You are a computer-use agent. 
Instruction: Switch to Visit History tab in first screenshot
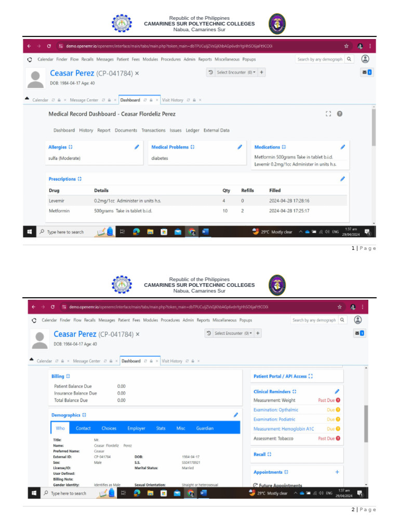click(x=172, y=100)
